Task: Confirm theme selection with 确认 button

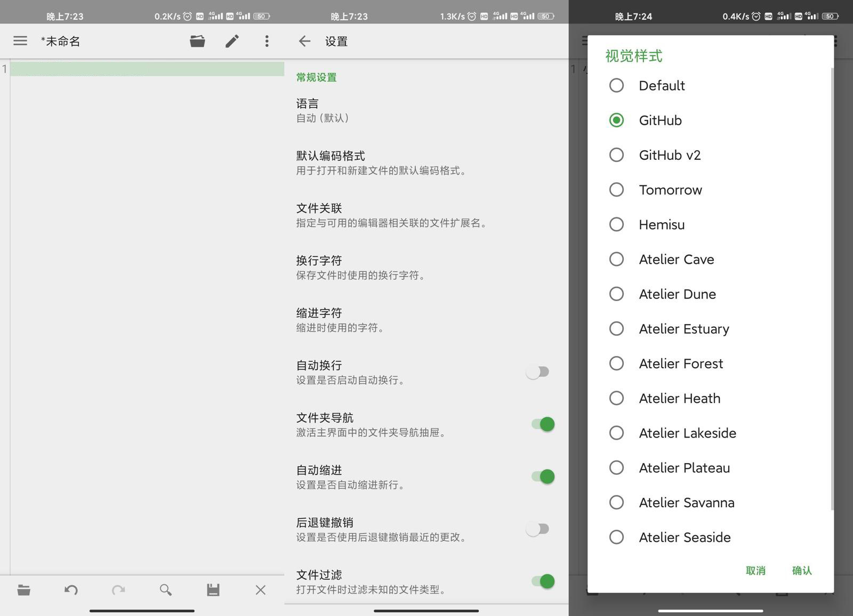Action: (801, 570)
